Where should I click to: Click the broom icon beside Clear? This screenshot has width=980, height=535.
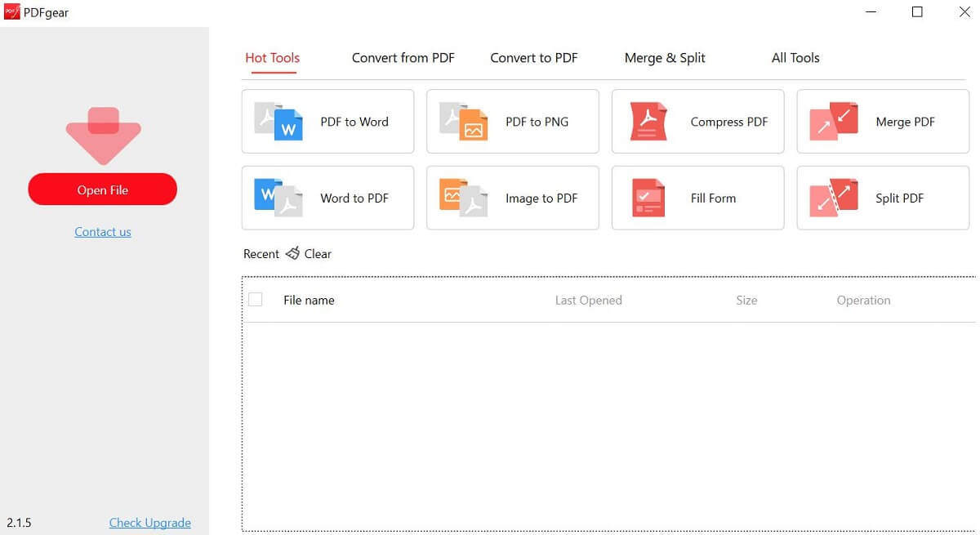pyautogui.click(x=292, y=253)
